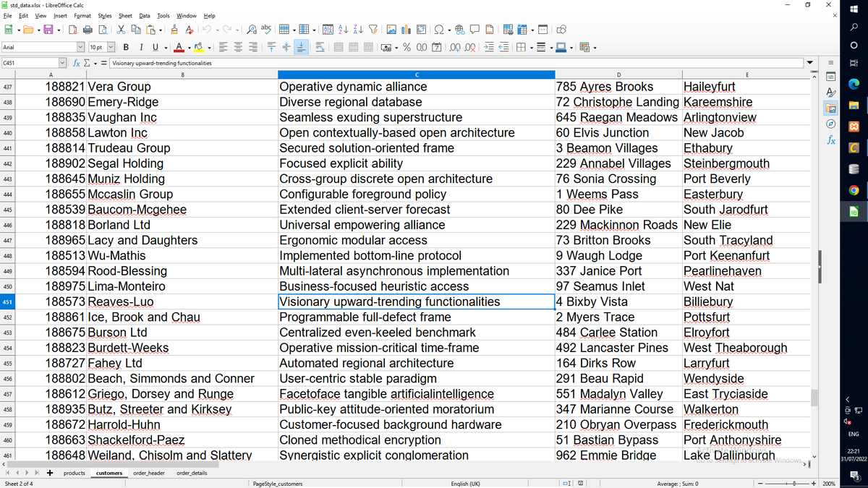Open Background Color dropdown arrow
This screenshot has width=868, height=488.
[x=208, y=48]
